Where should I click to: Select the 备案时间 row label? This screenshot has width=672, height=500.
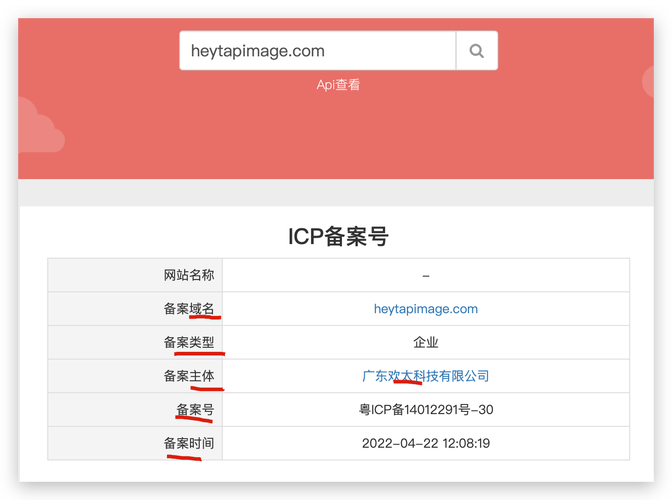click(188, 443)
